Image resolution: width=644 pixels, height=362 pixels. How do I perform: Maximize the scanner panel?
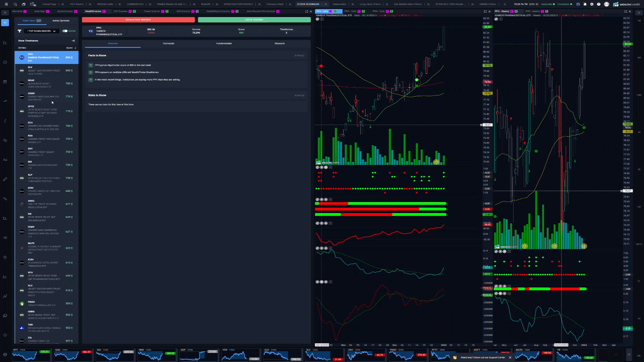click(x=307, y=11)
